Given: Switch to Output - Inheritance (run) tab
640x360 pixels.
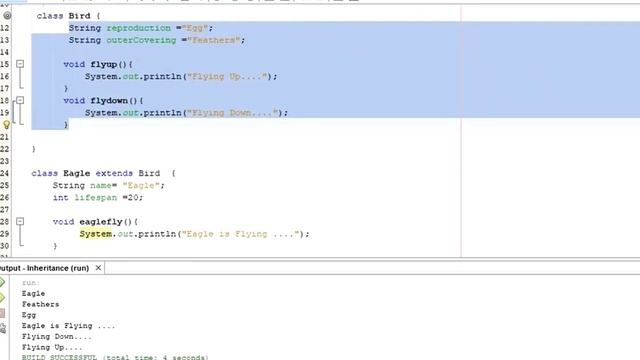Looking at the screenshot, I should [x=44, y=268].
